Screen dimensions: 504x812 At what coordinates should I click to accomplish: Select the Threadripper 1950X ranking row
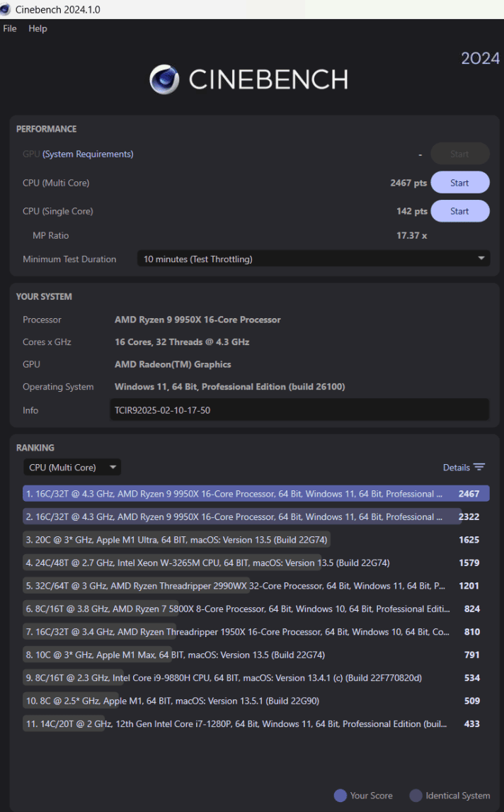256,631
